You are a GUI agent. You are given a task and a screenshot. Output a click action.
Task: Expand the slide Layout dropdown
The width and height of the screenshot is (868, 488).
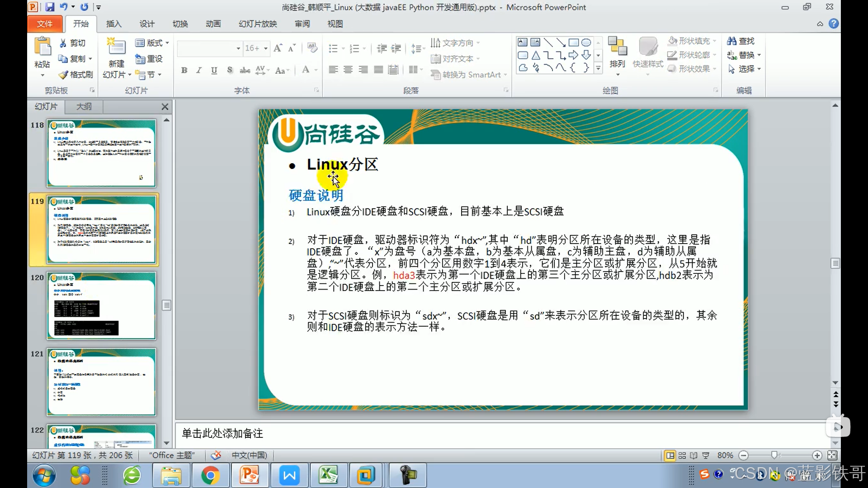167,43
